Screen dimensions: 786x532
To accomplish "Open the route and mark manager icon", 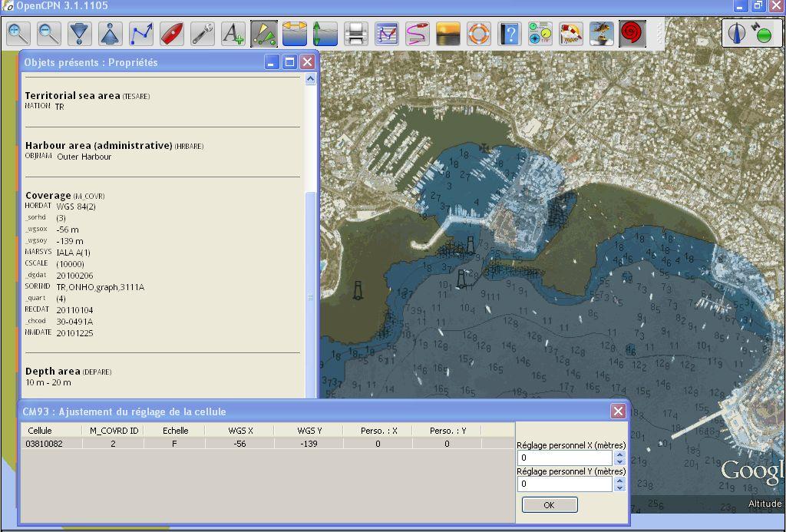I will [387, 34].
